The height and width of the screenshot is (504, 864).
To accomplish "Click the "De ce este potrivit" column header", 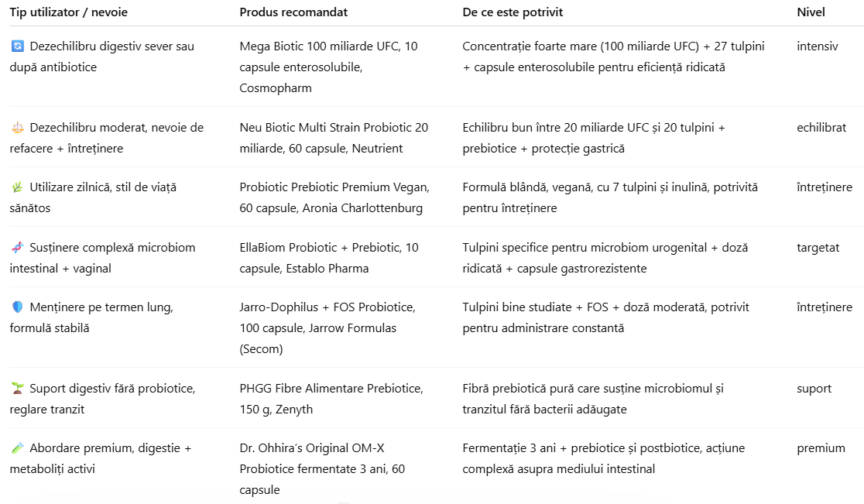I will point(513,12).
